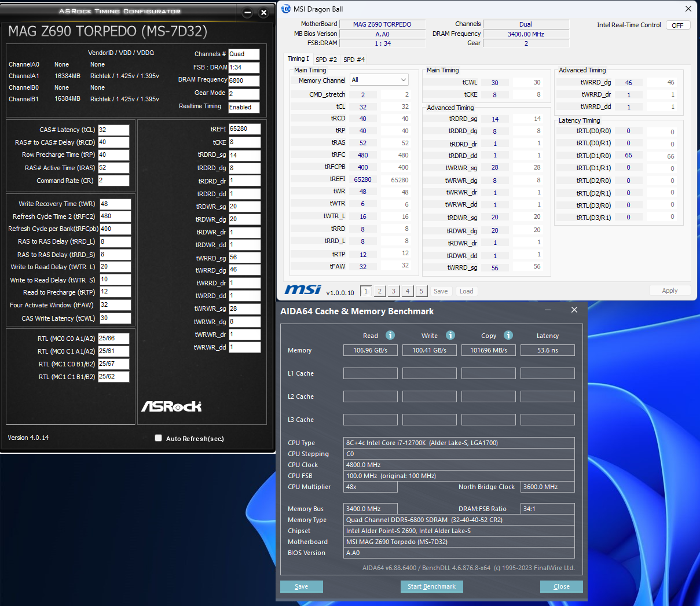This screenshot has width=700, height=606.
Task: Select profile slot 4 in Dragon Ball
Action: pyautogui.click(x=408, y=291)
